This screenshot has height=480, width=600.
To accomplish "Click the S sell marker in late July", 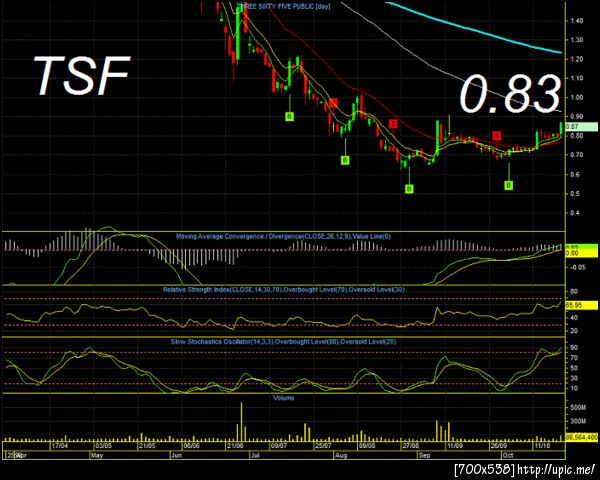I will [333, 103].
